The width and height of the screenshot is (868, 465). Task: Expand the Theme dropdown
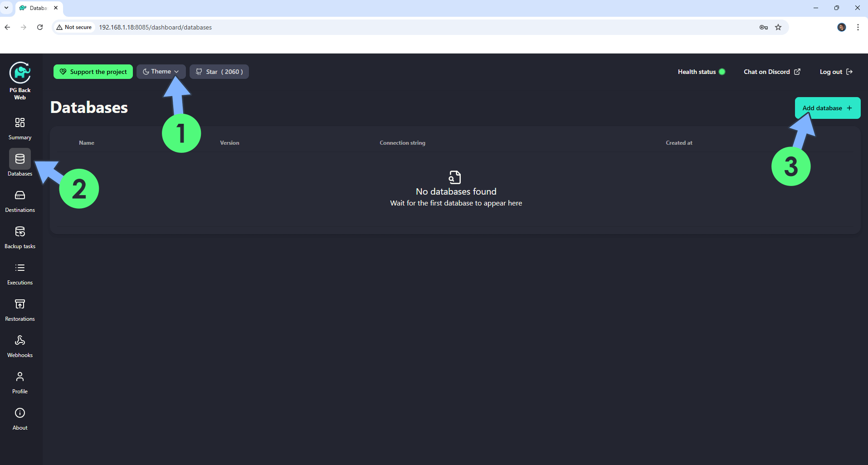pyautogui.click(x=161, y=72)
